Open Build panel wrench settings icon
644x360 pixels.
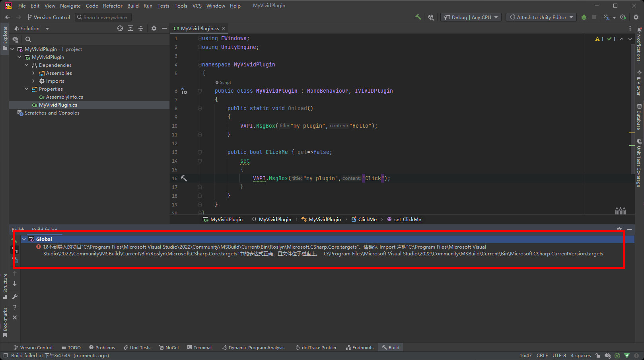tap(15, 297)
